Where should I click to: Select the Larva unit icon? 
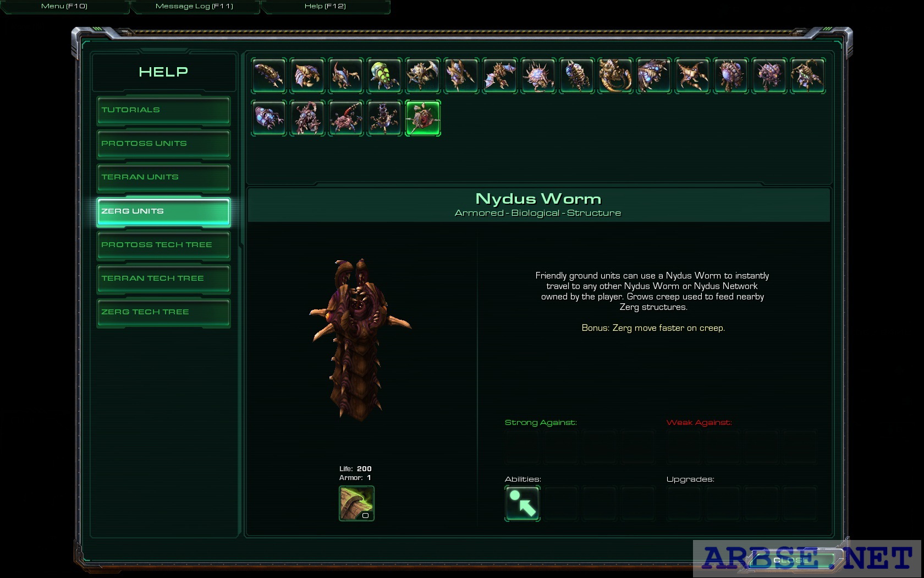pyautogui.click(x=269, y=75)
